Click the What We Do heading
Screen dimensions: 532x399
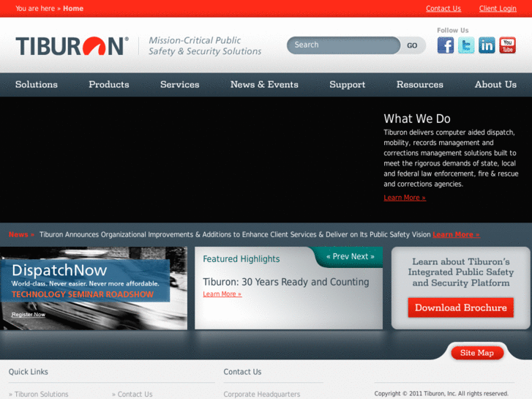click(x=417, y=119)
